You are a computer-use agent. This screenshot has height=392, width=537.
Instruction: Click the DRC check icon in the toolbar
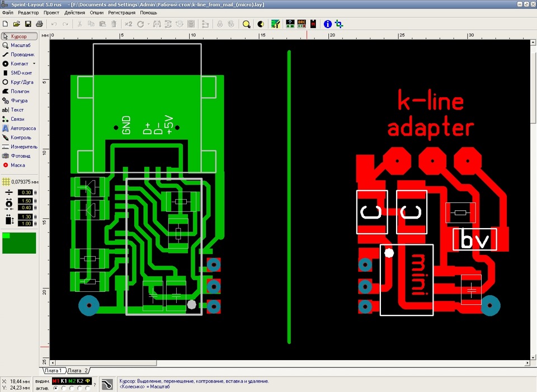click(301, 23)
